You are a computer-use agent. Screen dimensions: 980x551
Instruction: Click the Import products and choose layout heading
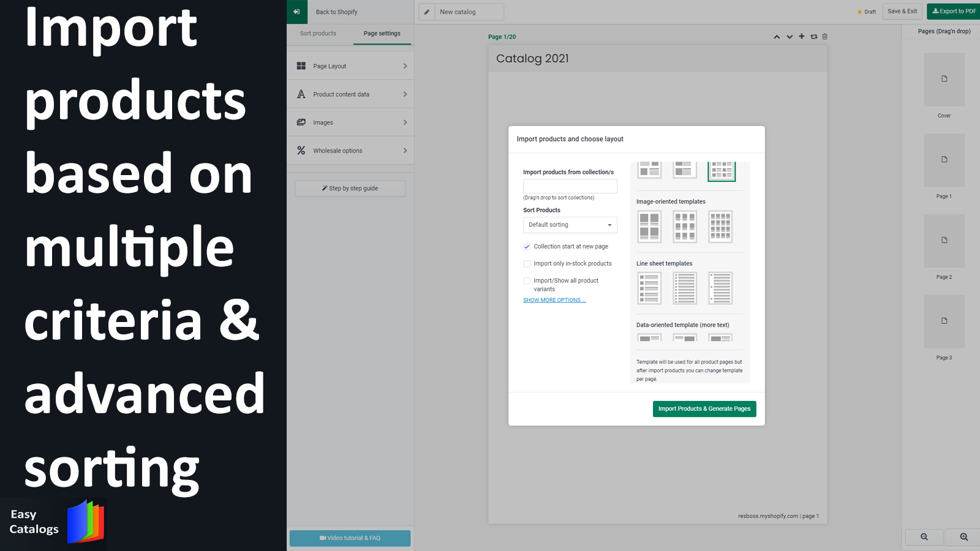[x=570, y=139]
